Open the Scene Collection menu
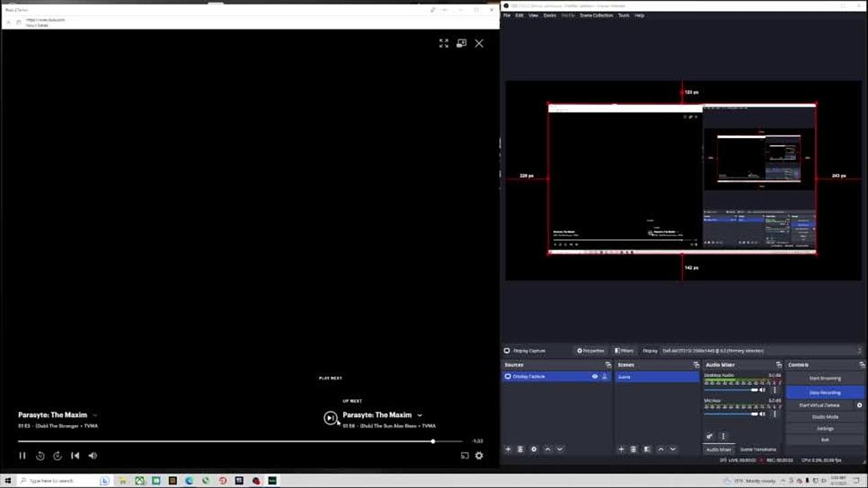The width and height of the screenshot is (868, 488). 595,15
